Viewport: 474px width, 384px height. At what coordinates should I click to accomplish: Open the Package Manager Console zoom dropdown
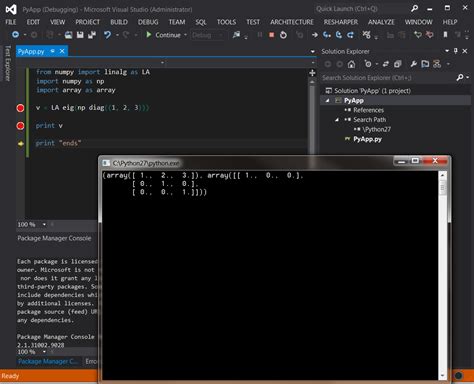(44, 352)
